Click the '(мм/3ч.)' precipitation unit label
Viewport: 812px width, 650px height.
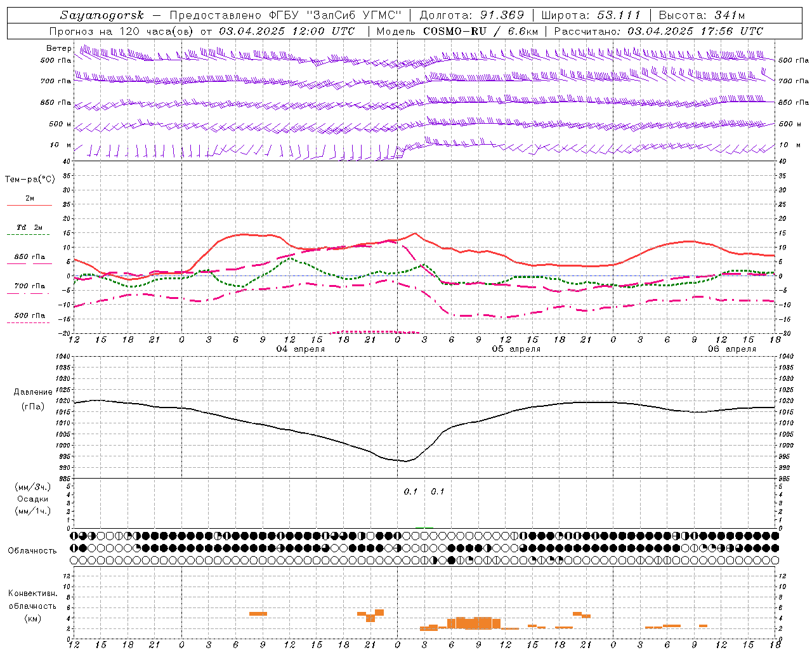click(33, 487)
